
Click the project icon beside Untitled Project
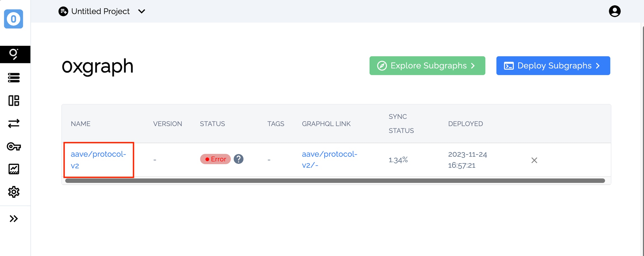(x=63, y=11)
